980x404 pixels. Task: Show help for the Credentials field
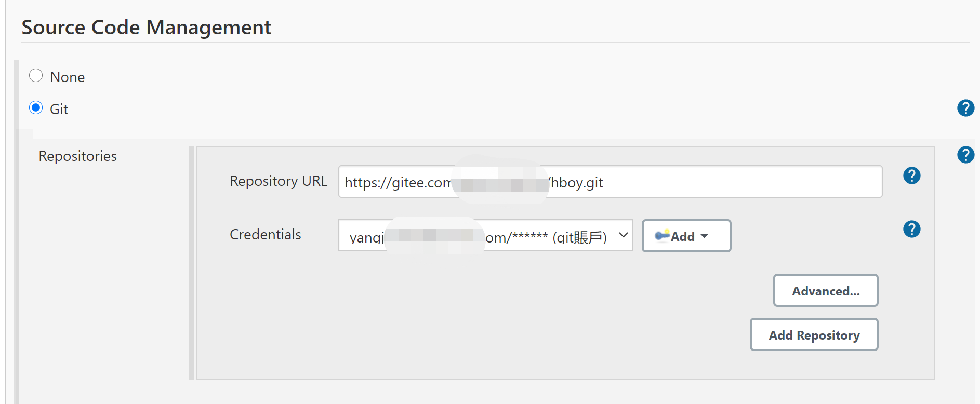(x=911, y=229)
